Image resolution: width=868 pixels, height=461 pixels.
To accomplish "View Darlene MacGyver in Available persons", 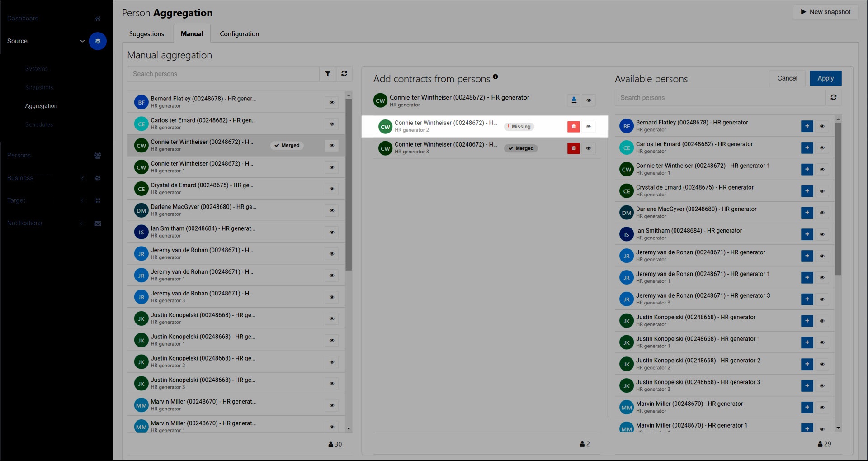I will pyautogui.click(x=822, y=213).
